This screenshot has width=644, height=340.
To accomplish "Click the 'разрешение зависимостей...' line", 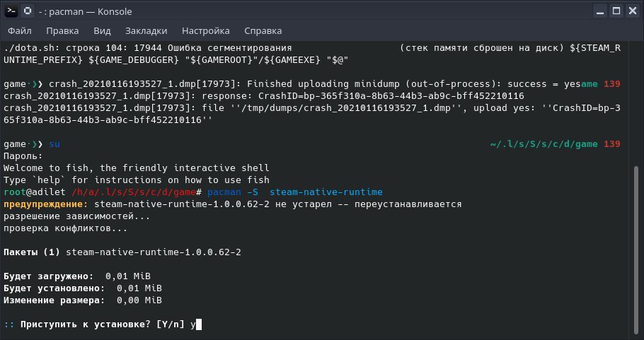I will [77, 216].
